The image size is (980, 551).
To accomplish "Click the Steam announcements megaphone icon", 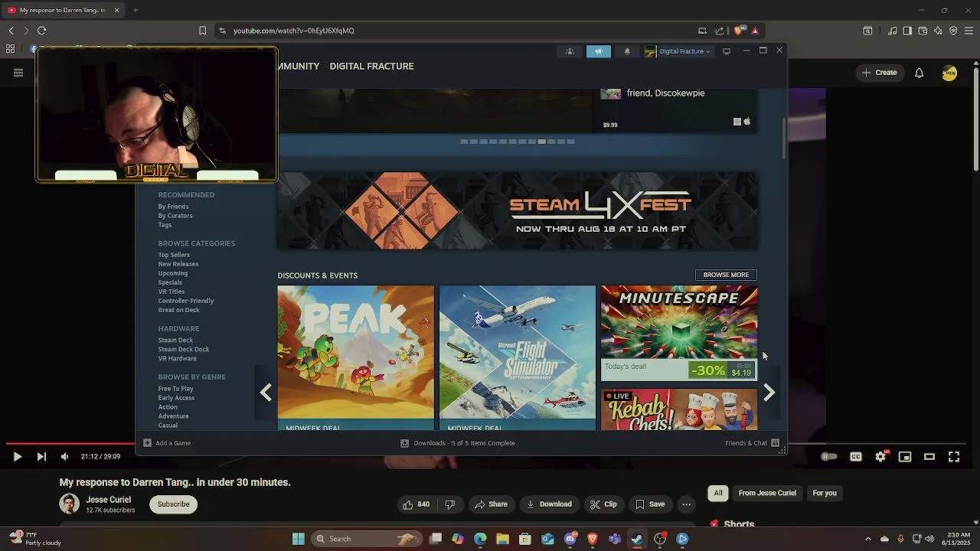I will (599, 51).
